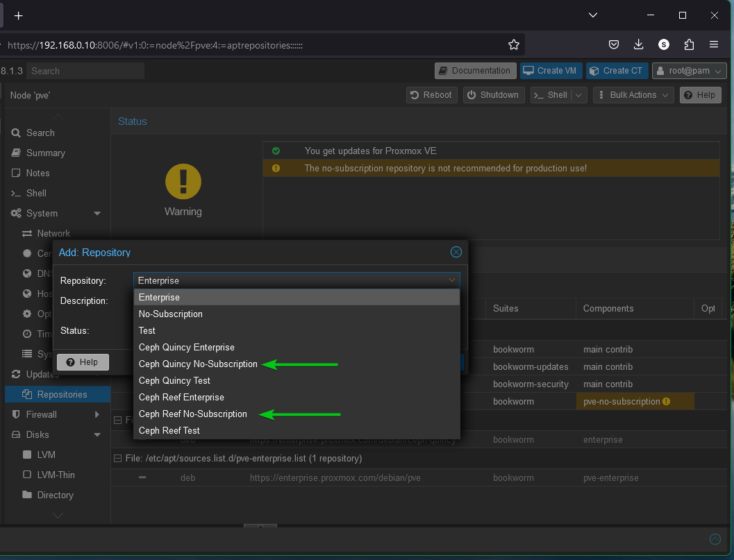Viewport: 734px width, 560px height.
Task: Sort by the Components column header
Action: coord(635,308)
